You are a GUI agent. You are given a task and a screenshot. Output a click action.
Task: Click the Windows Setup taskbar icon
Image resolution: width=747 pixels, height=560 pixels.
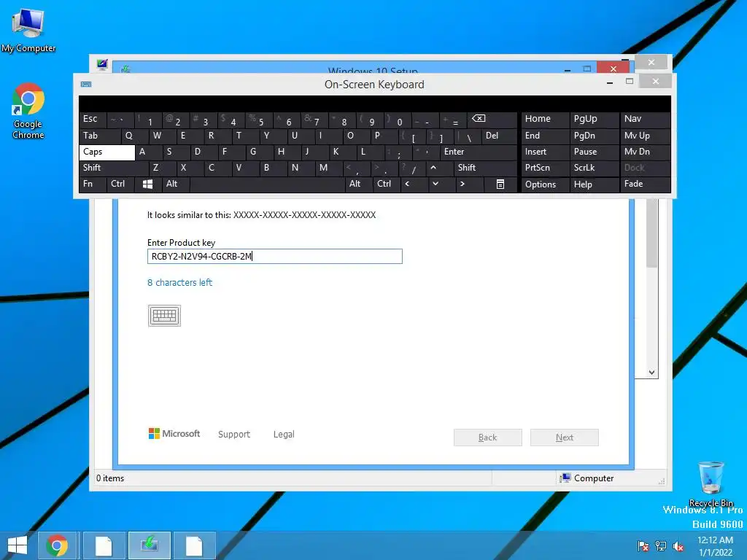[x=150, y=545]
